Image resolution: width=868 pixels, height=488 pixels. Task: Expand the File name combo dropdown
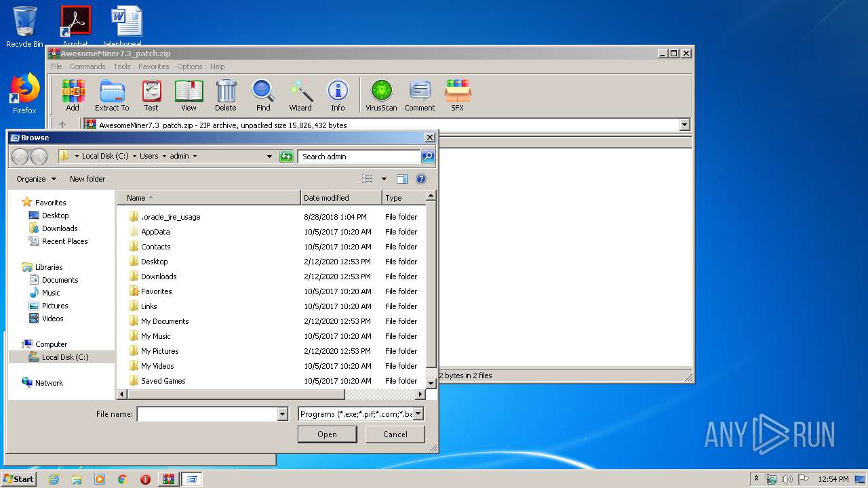point(283,413)
